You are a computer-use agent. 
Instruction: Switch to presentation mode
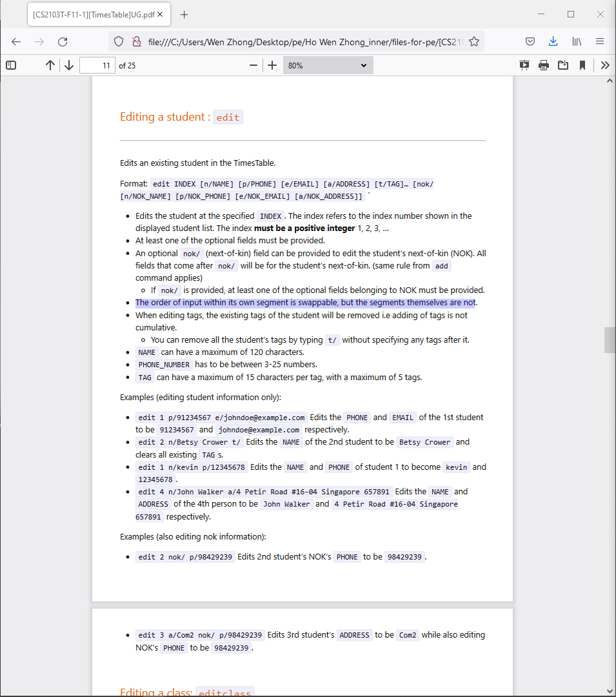pyautogui.click(x=524, y=65)
